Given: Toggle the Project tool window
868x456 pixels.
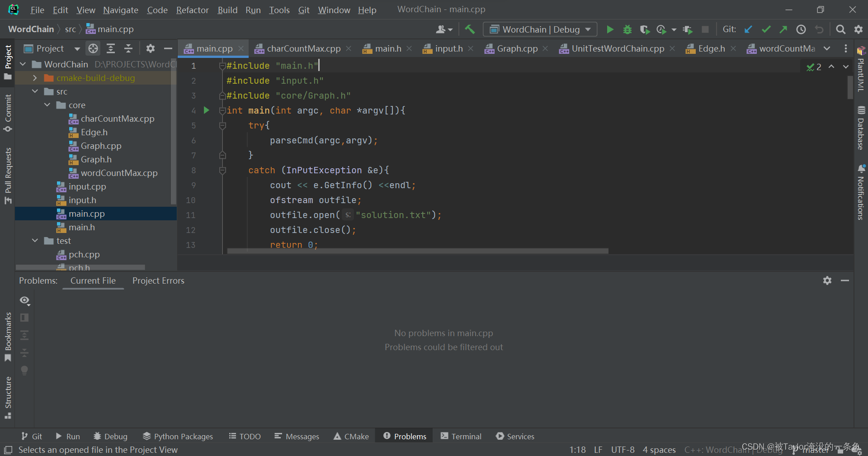Looking at the screenshot, I should [x=8, y=62].
